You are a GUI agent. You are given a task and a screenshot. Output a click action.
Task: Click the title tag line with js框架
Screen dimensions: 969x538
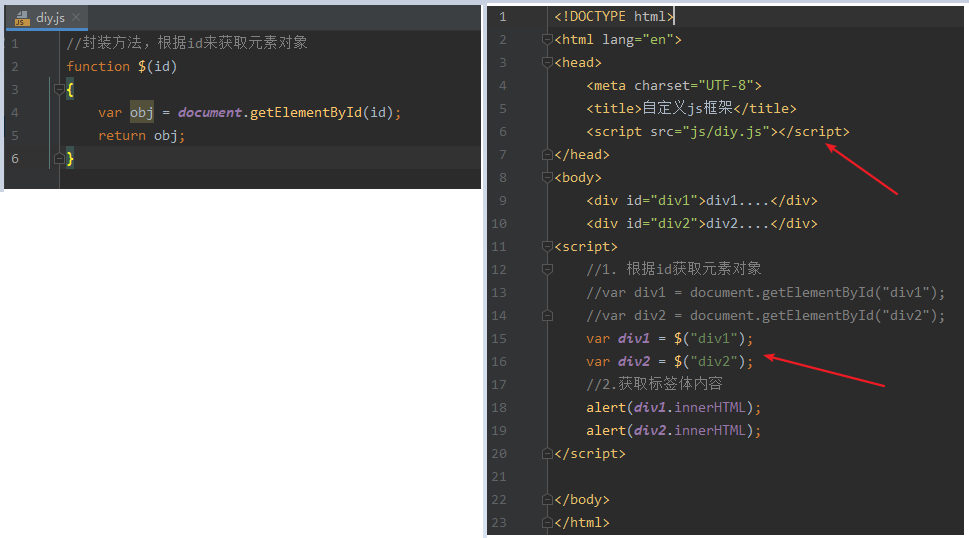point(691,108)
